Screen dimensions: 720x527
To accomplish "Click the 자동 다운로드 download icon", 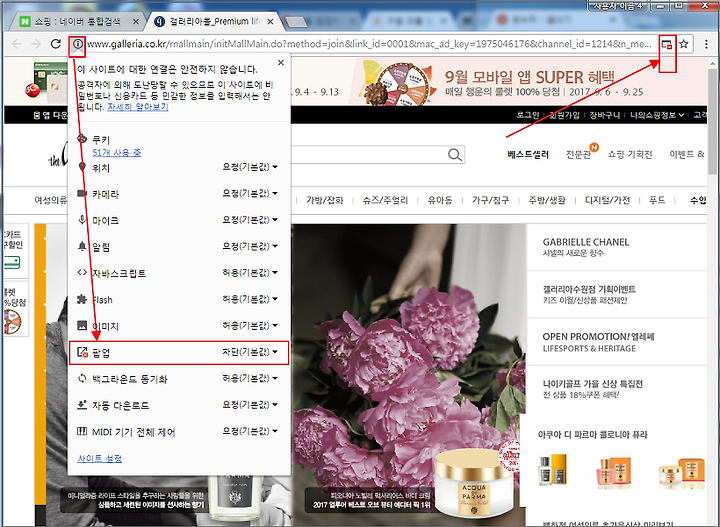I will (x=82, y=404).
